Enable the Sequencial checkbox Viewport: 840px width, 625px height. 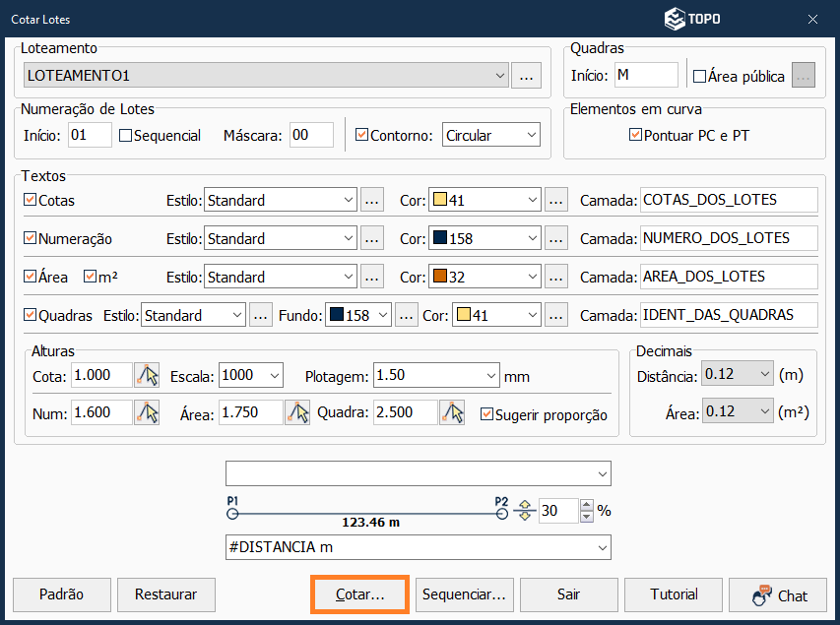point(126,136)
